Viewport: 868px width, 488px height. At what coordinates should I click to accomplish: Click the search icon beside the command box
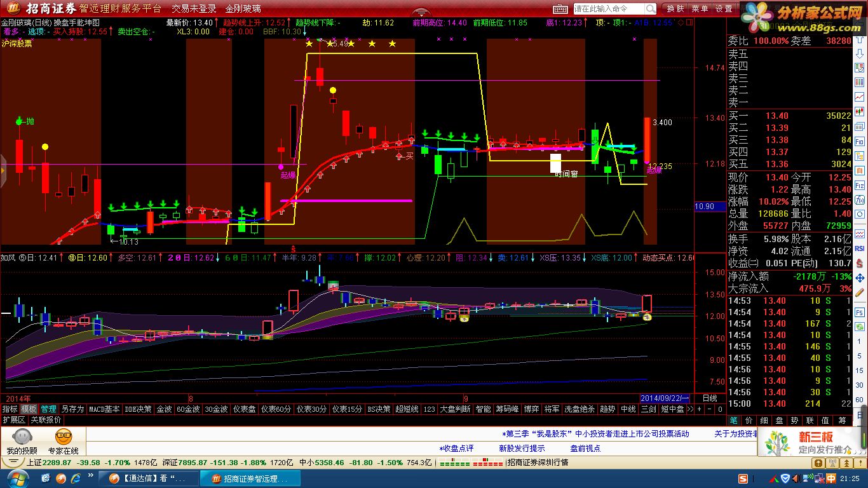point(650,9)
